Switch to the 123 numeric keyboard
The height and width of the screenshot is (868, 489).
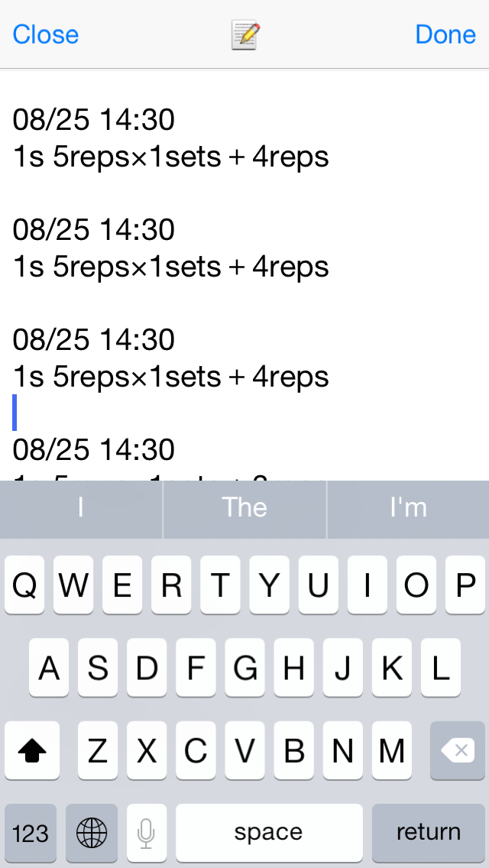[x=31, y=832]
